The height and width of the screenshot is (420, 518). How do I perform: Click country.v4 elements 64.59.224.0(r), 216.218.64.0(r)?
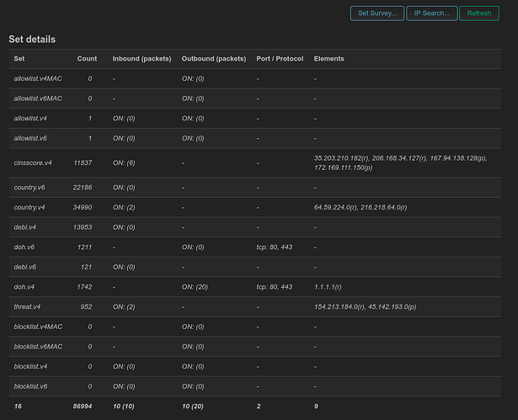tap(360, 207)
